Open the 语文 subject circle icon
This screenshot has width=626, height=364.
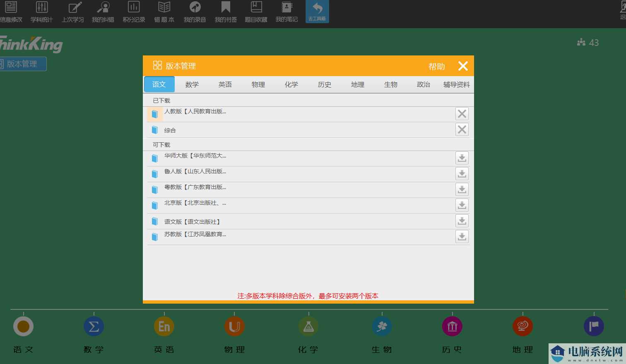[x=23, y=326]
